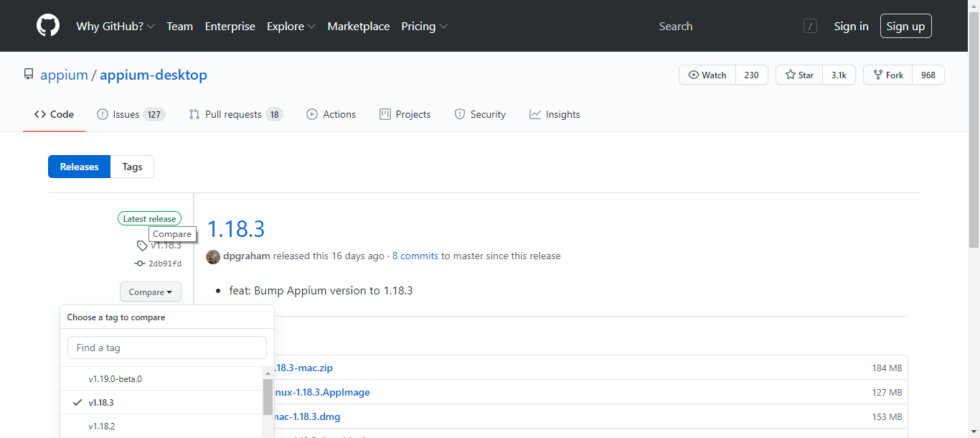Open the Insights tab

click(555, 114)
